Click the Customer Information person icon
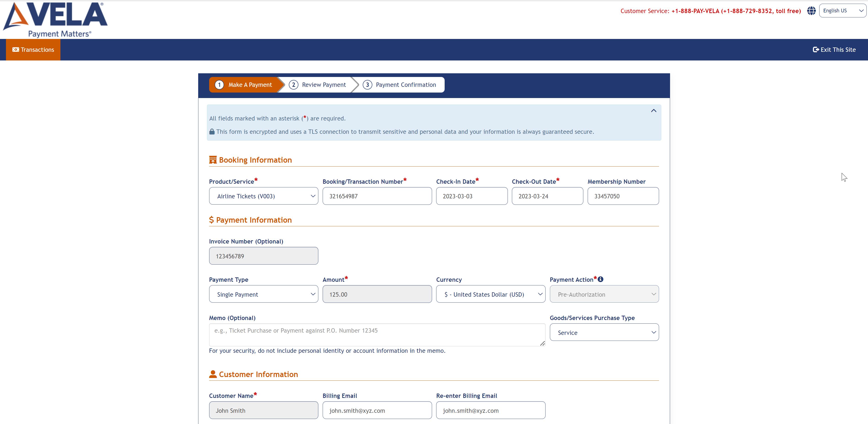The image size is (868, 424). 213,374
